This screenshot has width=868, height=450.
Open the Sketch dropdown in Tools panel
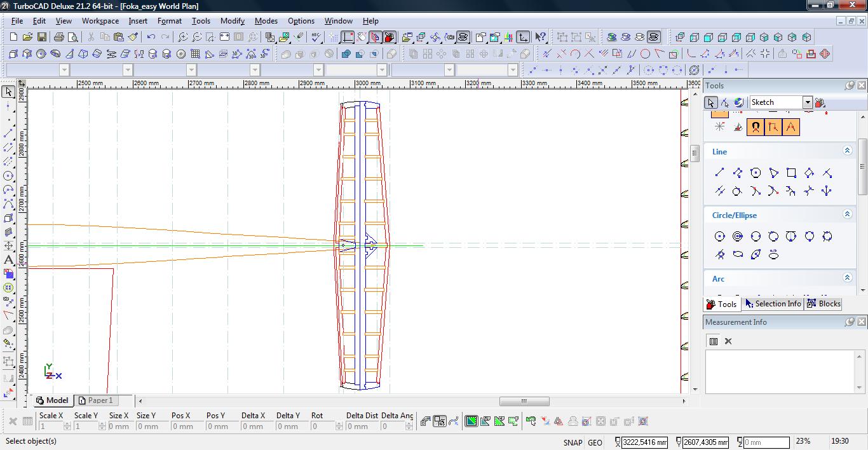point(807,102)
